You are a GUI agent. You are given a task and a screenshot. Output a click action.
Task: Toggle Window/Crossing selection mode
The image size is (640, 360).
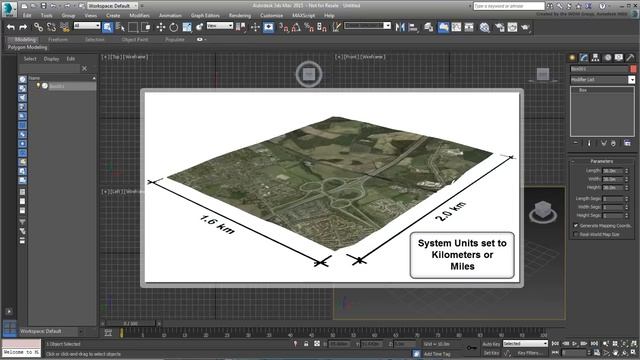(146, 27)
